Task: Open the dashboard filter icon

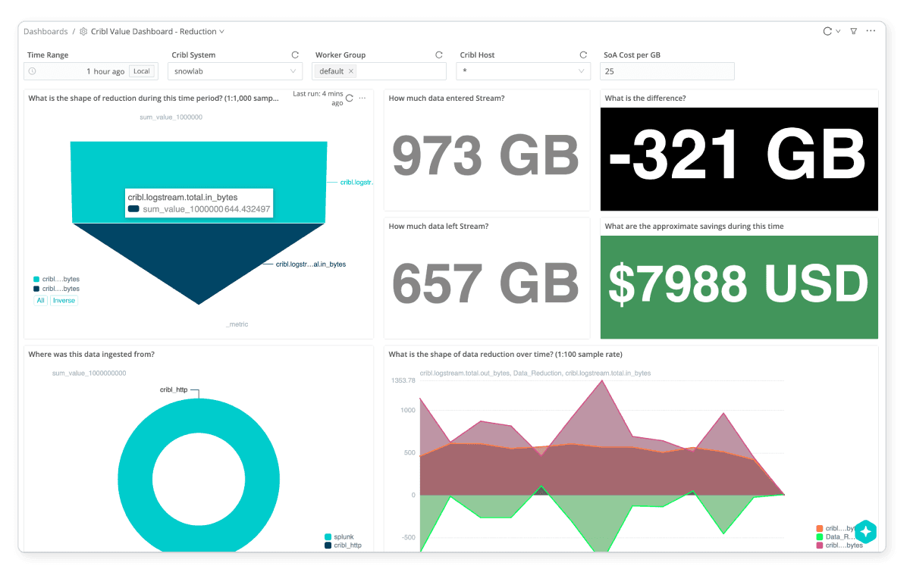Action: pos(853,32)
